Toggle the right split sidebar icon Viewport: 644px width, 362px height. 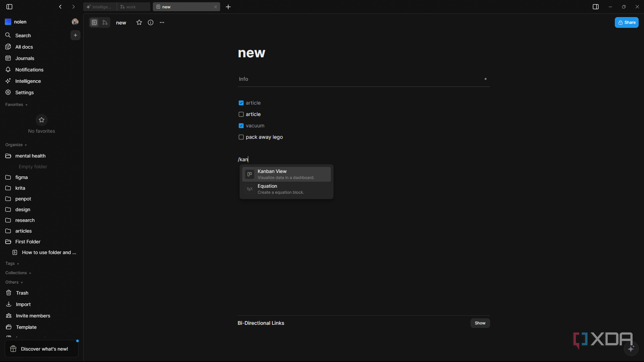coord(596,7)
